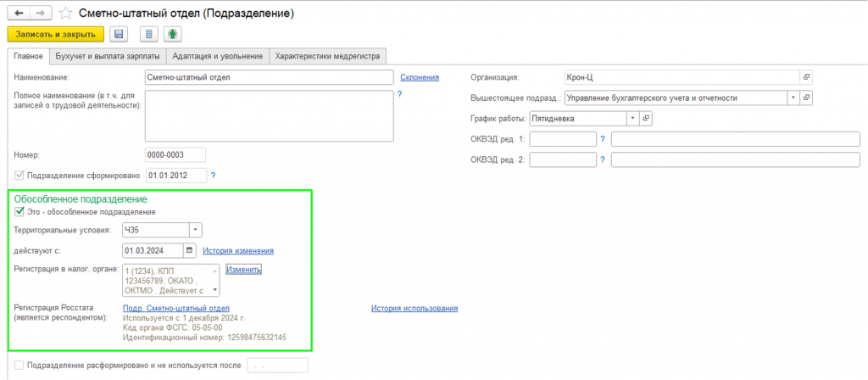Open Характеристики медрегистра tab
868x380 pixels.
328,56
